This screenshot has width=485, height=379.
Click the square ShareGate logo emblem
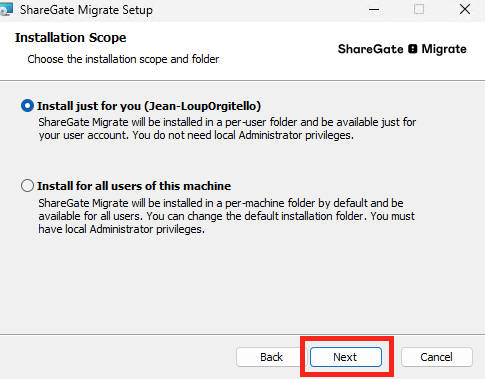pyautogui.click(x=413, y=49)
